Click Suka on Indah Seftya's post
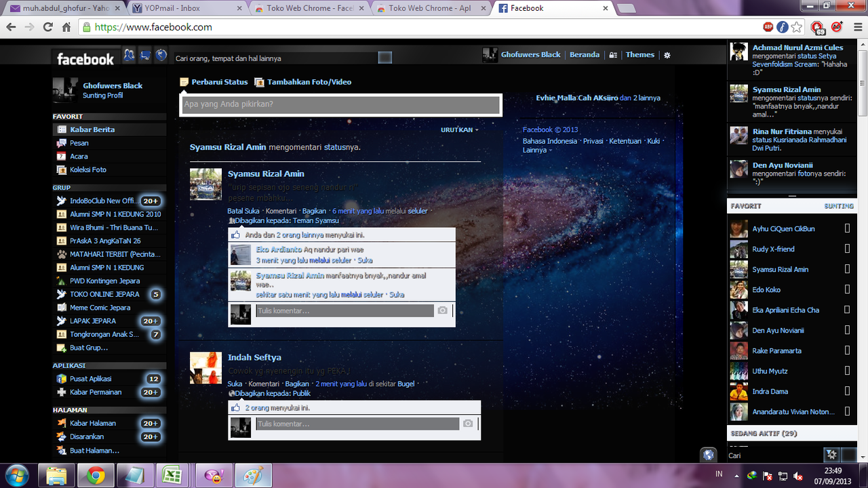Screen dimensions: 868x488 click(x=235, y=384)
